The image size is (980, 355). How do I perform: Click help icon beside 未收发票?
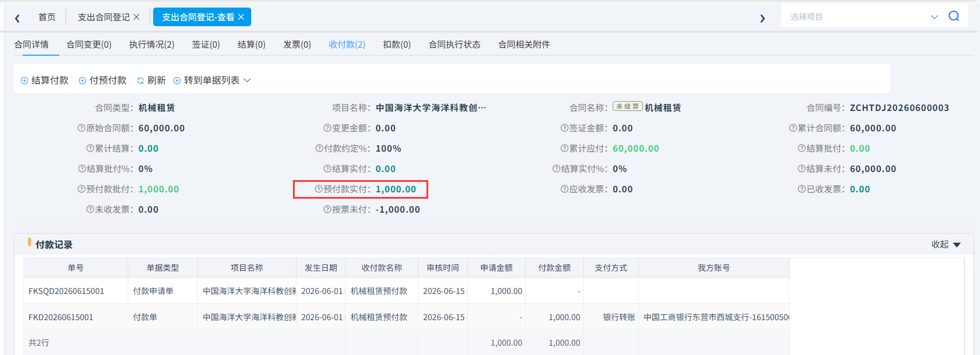(91, 210)
